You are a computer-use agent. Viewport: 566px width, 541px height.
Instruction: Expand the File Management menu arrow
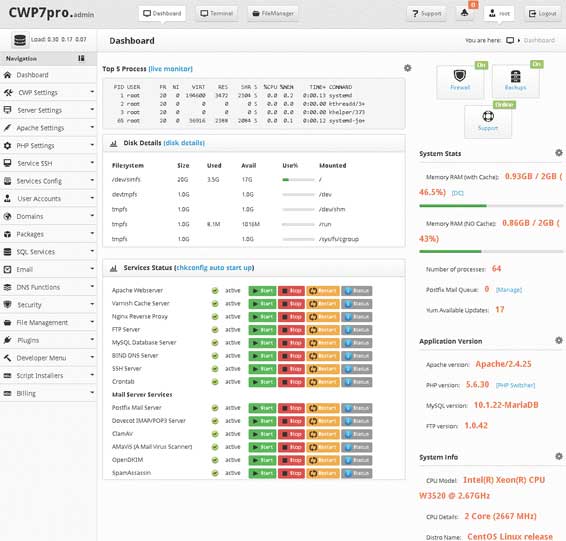pyautogui.click(x=92, y=322)
